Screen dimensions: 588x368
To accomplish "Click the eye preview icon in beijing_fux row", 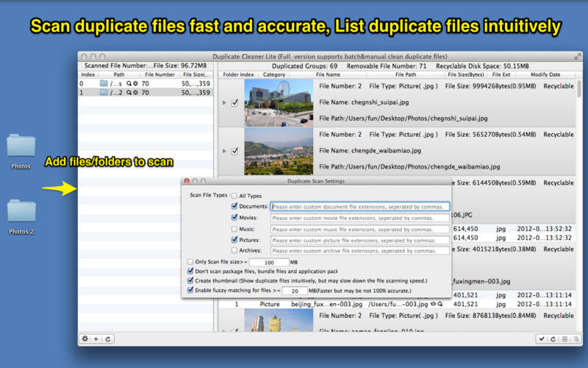I will coord(433,304).
